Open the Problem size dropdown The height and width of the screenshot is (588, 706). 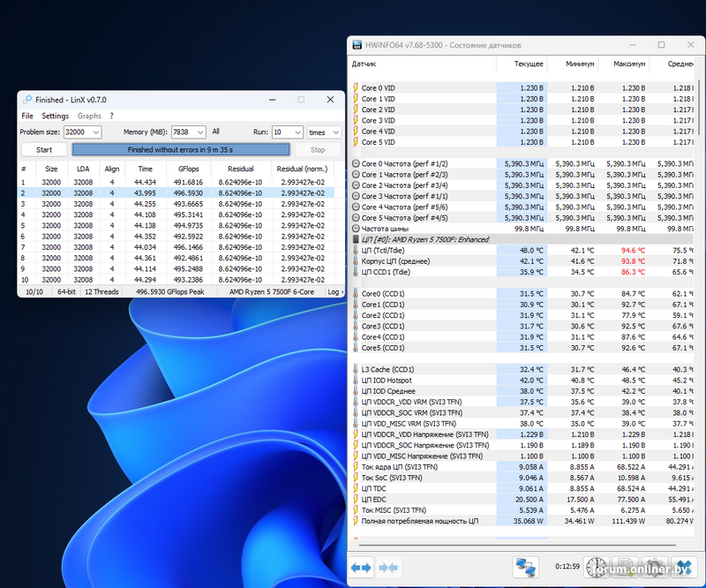click(94, 132)
